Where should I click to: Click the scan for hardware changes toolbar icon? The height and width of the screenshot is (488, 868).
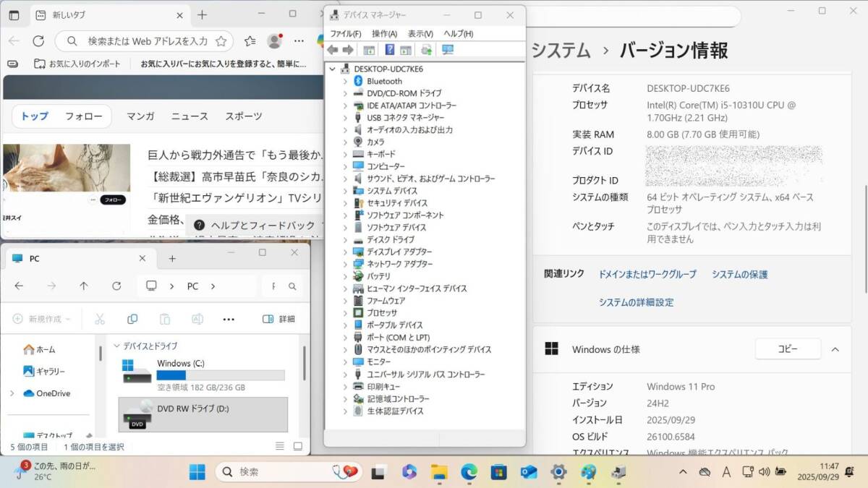pyautogui.click(x=447, y=50)
